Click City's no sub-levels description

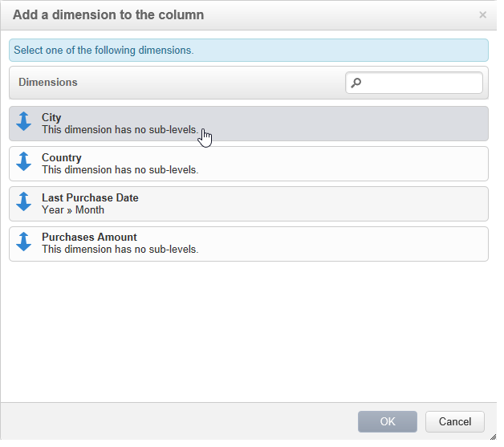(120, 129)
